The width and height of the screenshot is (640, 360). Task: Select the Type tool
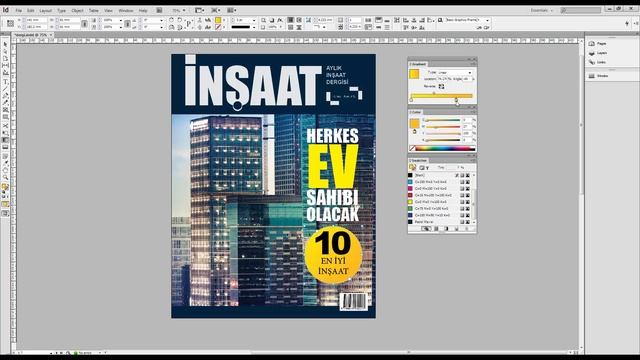5,81
